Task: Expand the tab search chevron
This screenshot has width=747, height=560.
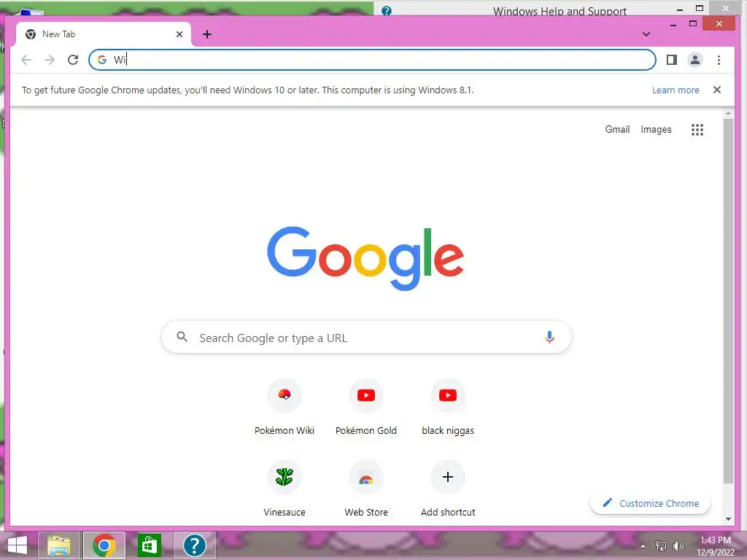Action: [x=646, y=34]
